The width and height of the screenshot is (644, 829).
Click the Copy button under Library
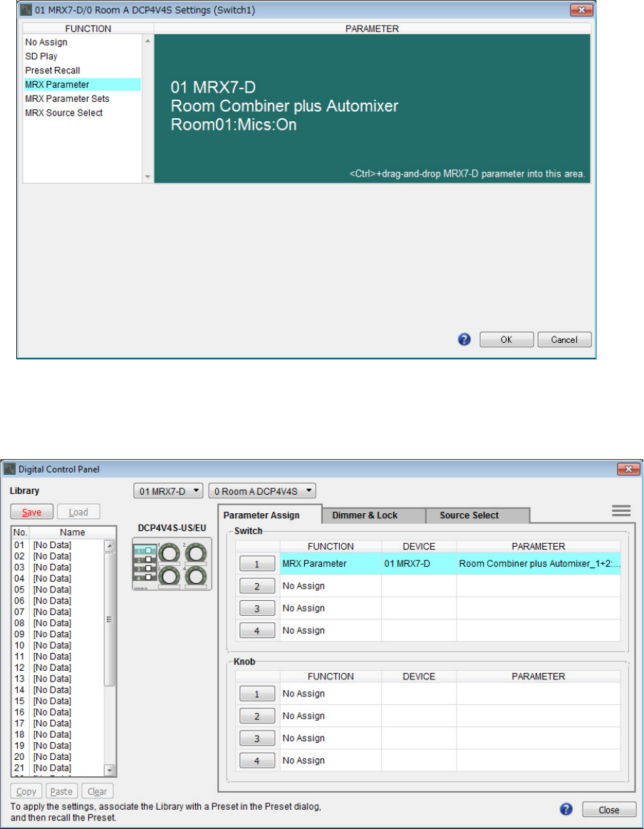point(26,791)
